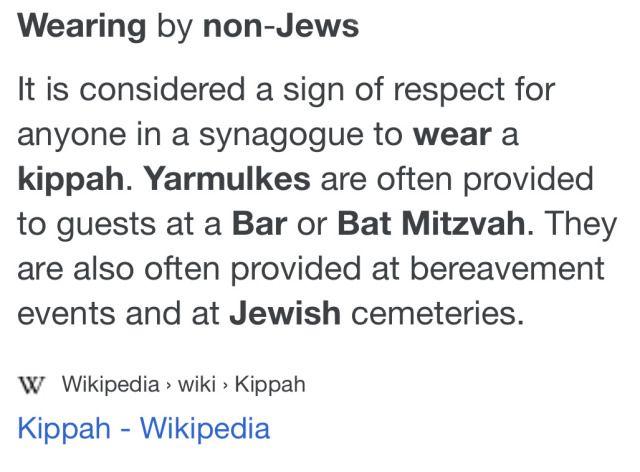Screen dimensions: 640x472
Task: Click the bold phrase 'Bat Mitzvah'
Action: pyautogui.click(x=432, y=224)
